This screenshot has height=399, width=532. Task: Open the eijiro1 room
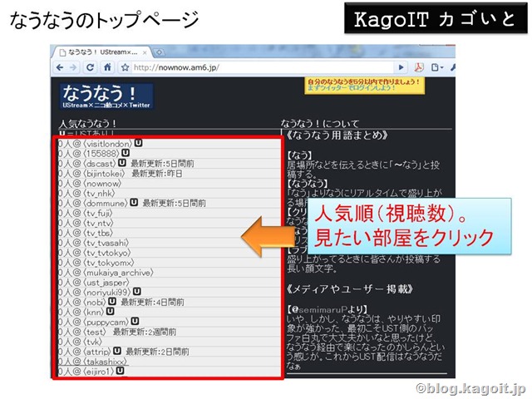coord(99,372)
